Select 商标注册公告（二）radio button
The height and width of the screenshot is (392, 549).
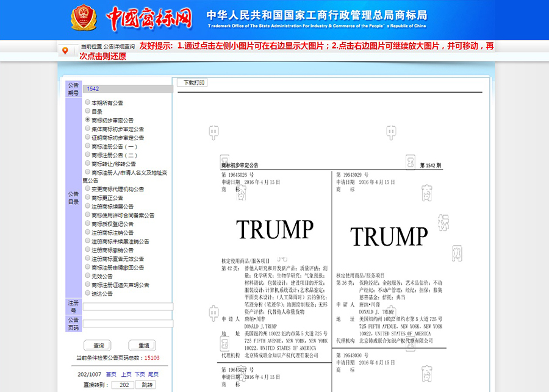tap(87, 155)
